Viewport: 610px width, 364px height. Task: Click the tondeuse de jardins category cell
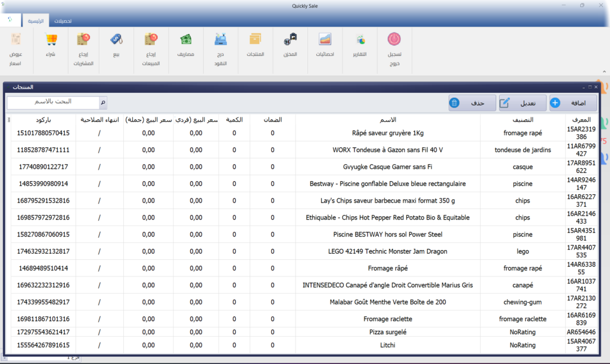point(522,150)
